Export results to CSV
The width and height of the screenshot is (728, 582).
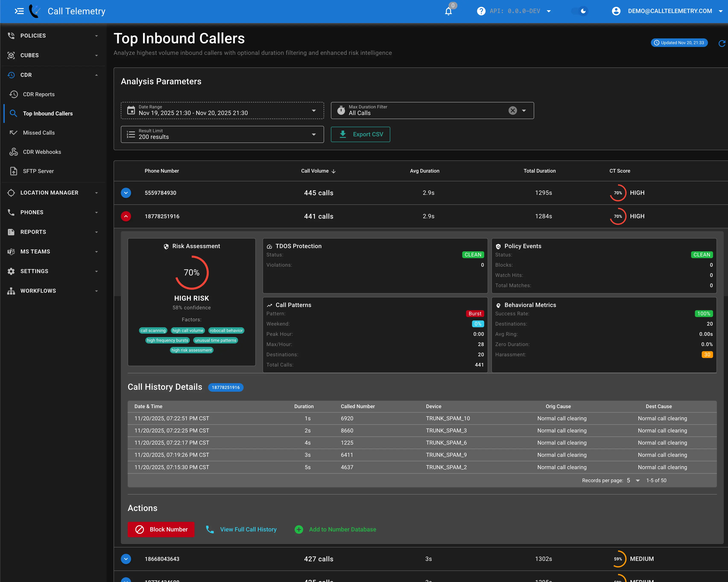tap(360, 134)
